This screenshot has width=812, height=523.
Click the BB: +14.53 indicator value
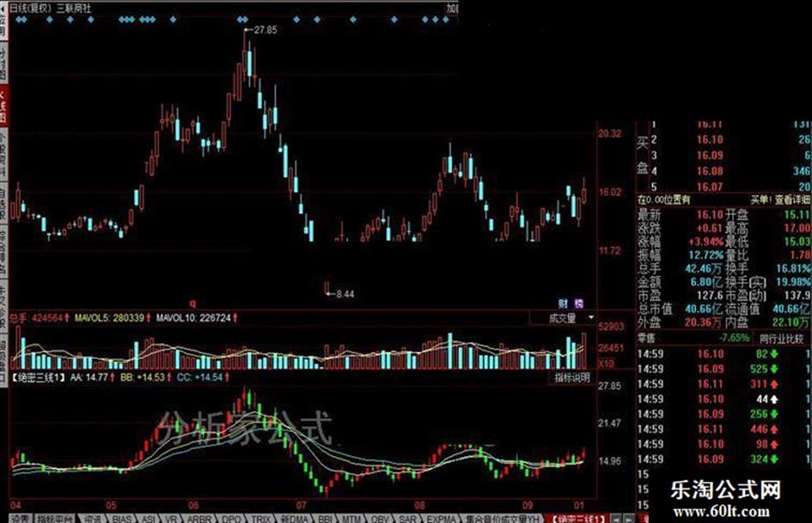[x=143, y=378]
